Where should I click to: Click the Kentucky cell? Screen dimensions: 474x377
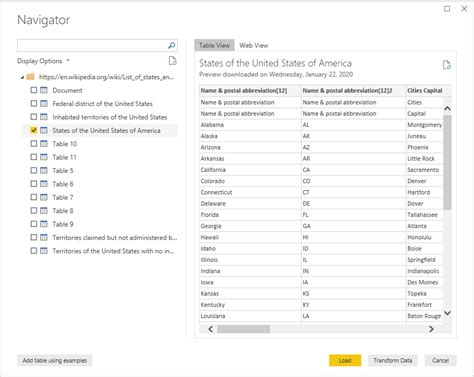point(250,305)
